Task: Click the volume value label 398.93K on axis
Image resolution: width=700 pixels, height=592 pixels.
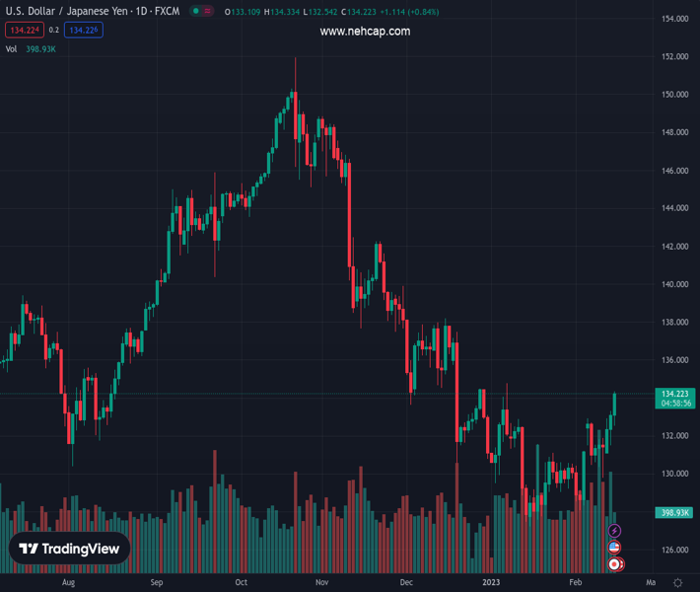Action: click(x=675, y=513)
